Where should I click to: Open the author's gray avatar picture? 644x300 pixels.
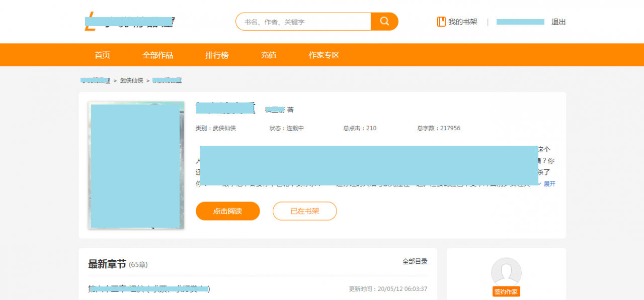[506, 272]
